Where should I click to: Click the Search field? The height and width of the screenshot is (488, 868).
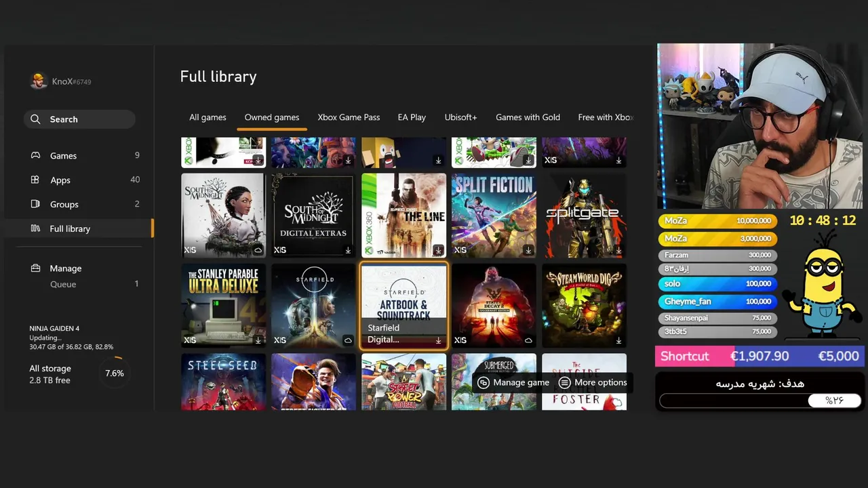click(79, 119)
